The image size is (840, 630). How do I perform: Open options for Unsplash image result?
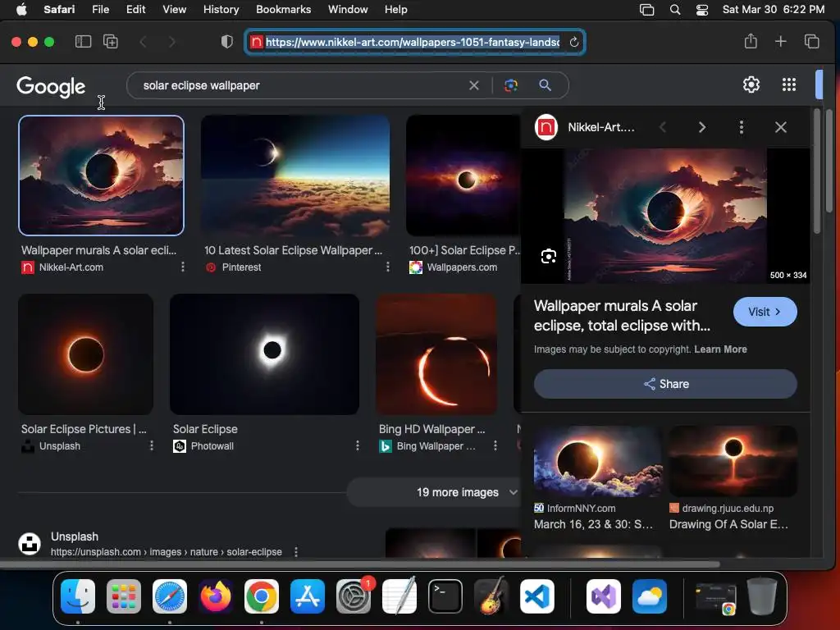[x=152, y=445]
